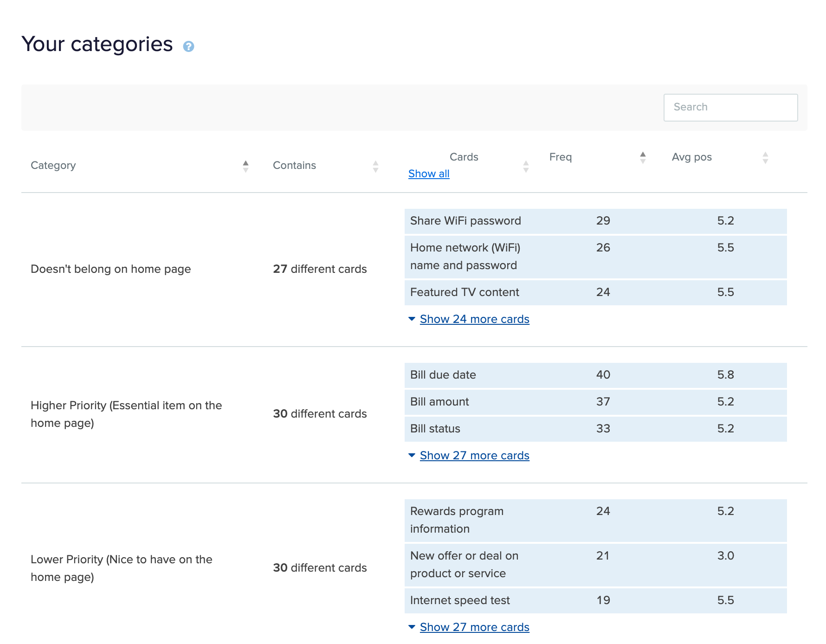
Task: Select the Bill status card
Action: [x=595, y=429]
